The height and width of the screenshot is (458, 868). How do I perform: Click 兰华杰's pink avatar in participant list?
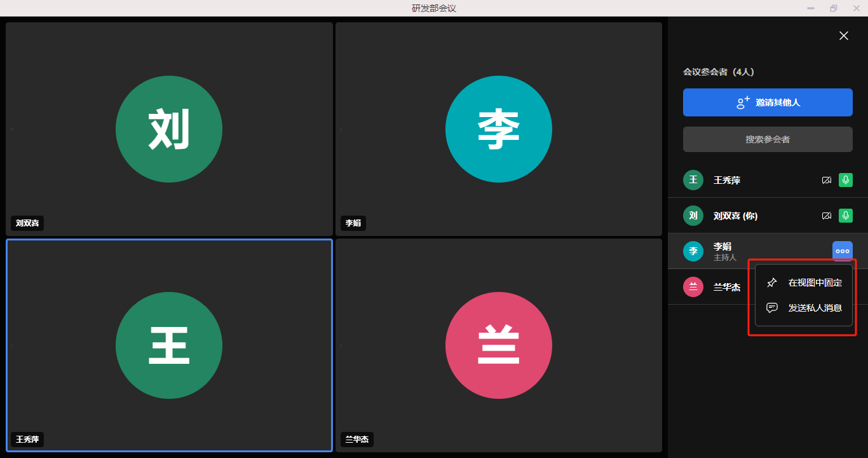(x=693, y=287)
